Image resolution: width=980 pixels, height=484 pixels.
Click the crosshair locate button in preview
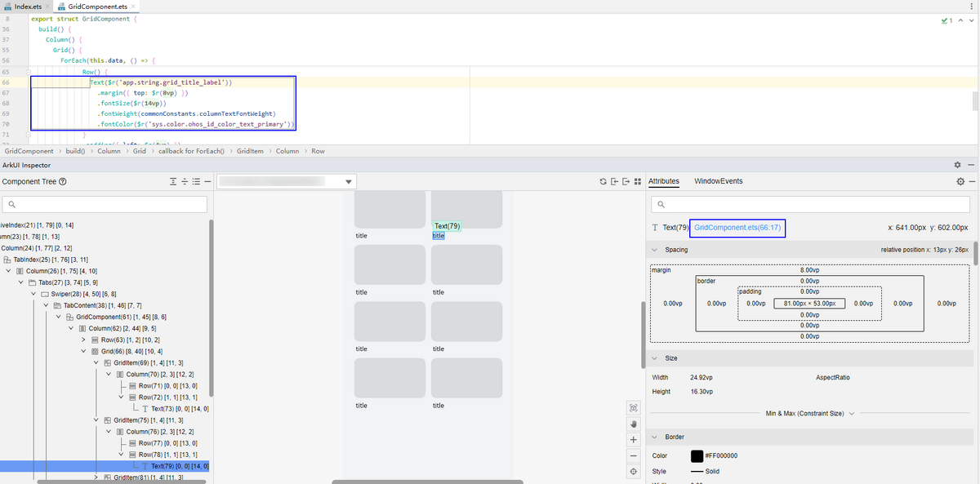point(633,472)
